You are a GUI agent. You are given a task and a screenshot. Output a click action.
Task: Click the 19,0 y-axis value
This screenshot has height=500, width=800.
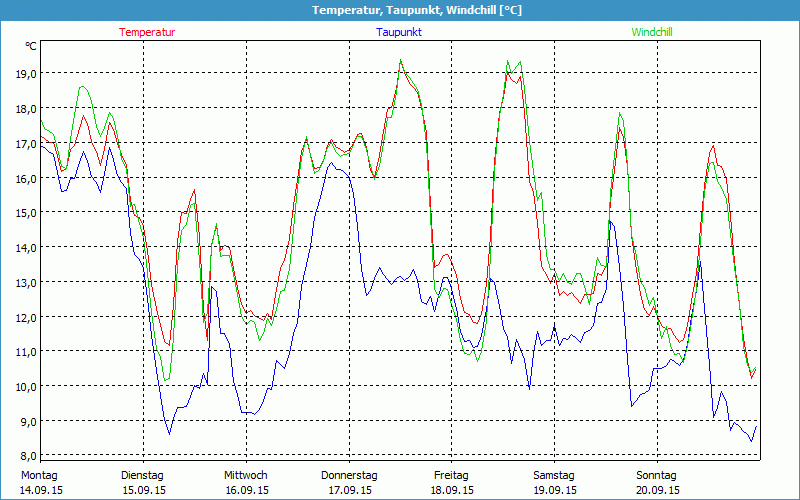point(27,74)
